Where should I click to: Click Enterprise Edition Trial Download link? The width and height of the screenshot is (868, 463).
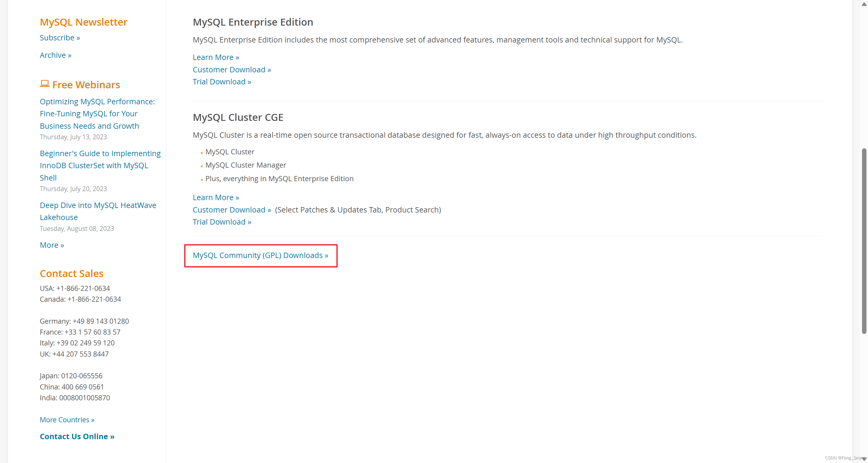pyautogui.click(x=222, y=82)
